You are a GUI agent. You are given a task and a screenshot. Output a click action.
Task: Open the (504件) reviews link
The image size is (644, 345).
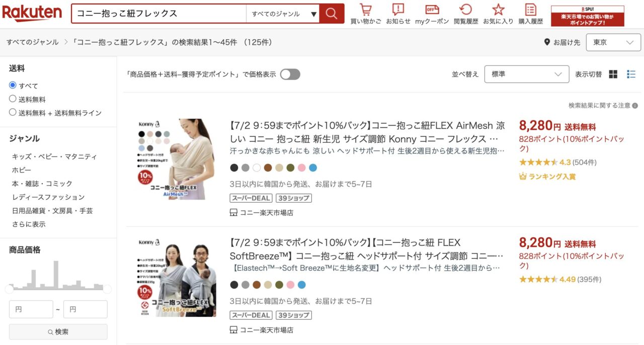pyautogui.click(x=585, y=162)
